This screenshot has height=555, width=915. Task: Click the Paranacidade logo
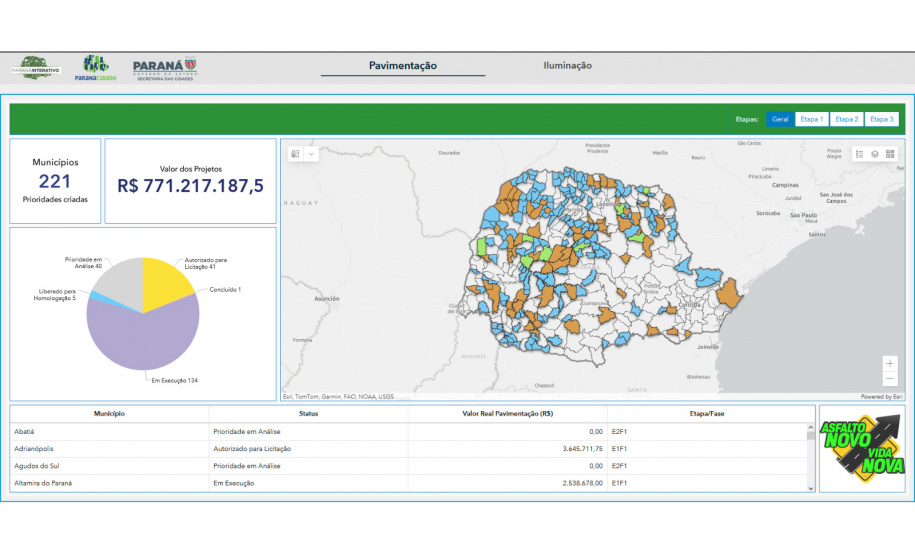click(95, 68)
